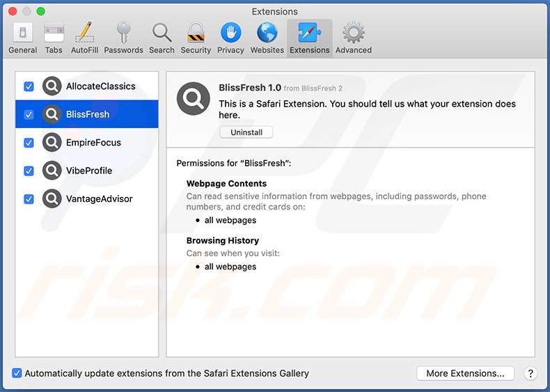Open the Search magnifier icon
Screen dimensions: 550x392
(162, 33)
